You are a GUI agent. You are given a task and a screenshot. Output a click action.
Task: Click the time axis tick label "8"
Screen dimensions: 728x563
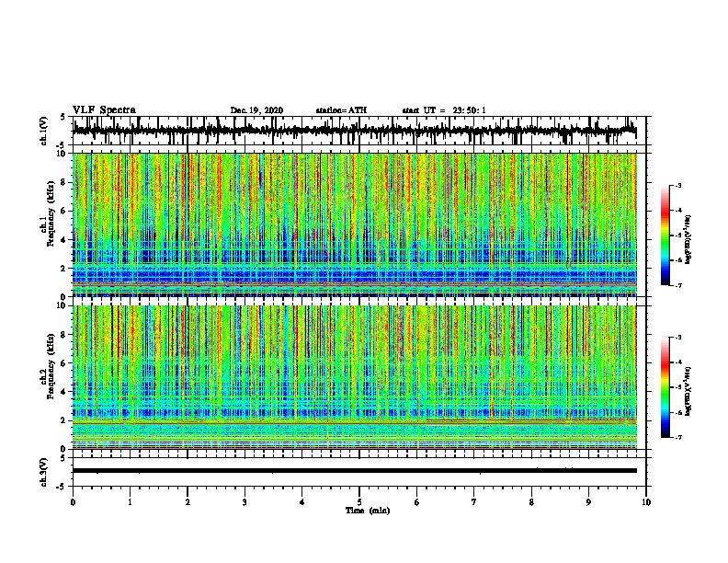(531, 502)
